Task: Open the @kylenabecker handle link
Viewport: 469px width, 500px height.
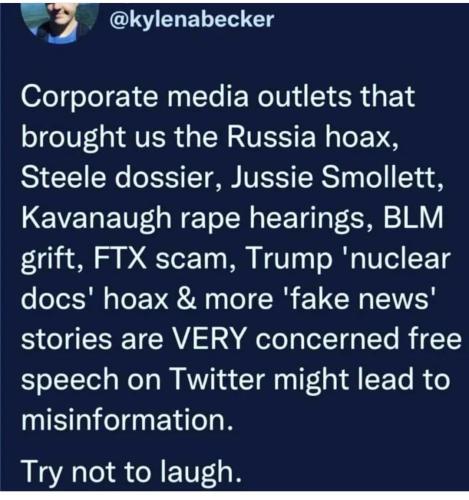Action: pos(192,19)
